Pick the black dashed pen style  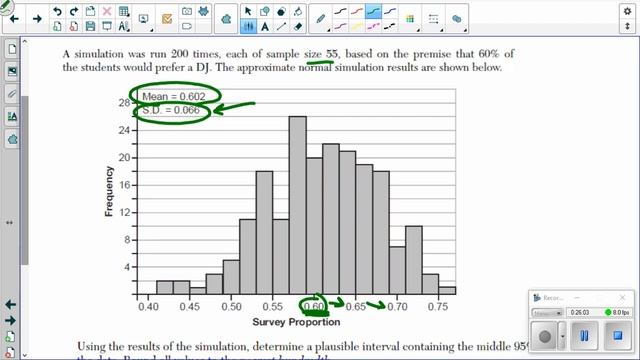390,27
